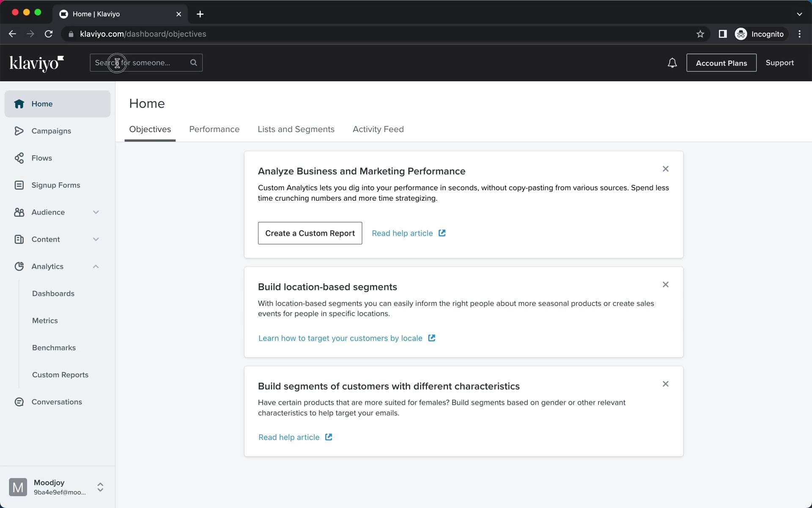This screenshot has width=812, height=508.
Task: Open the tab search dropdown arrow
Action: 799,14
